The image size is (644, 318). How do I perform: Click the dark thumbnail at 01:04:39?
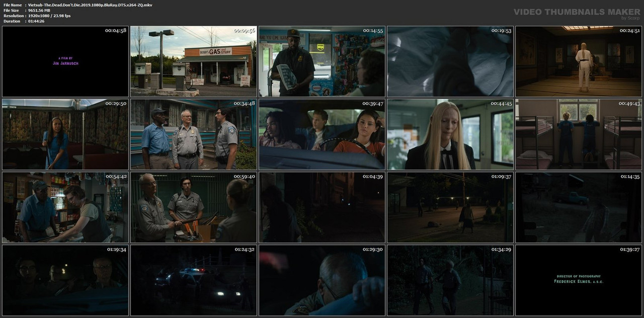tap(322, 207)
